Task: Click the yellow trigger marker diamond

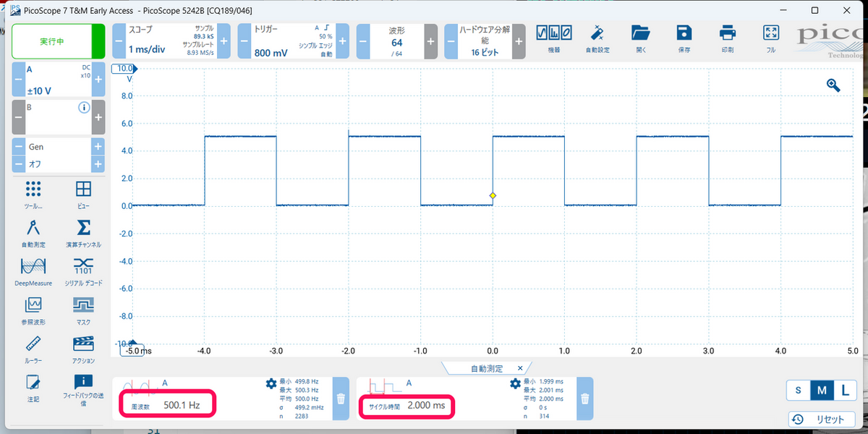Action: pos(493,196)
